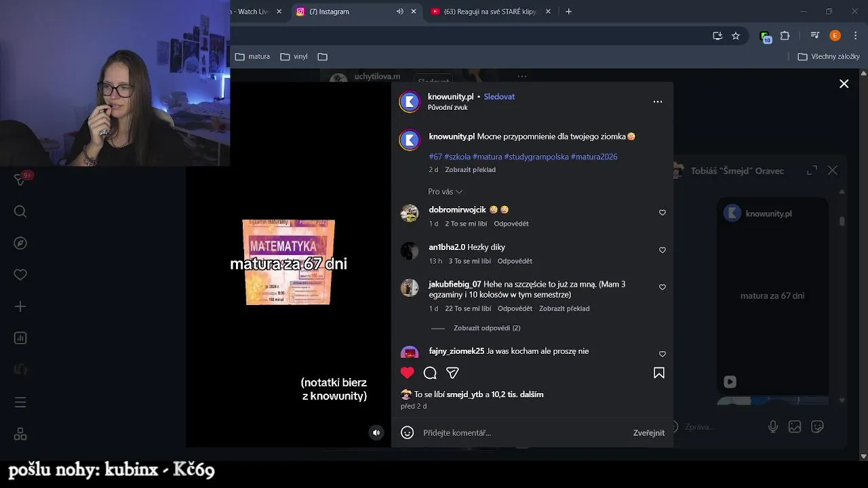Open the comment bubble icon under post
This screenshot has width=868, height=488.
click(x=430, y=373)
